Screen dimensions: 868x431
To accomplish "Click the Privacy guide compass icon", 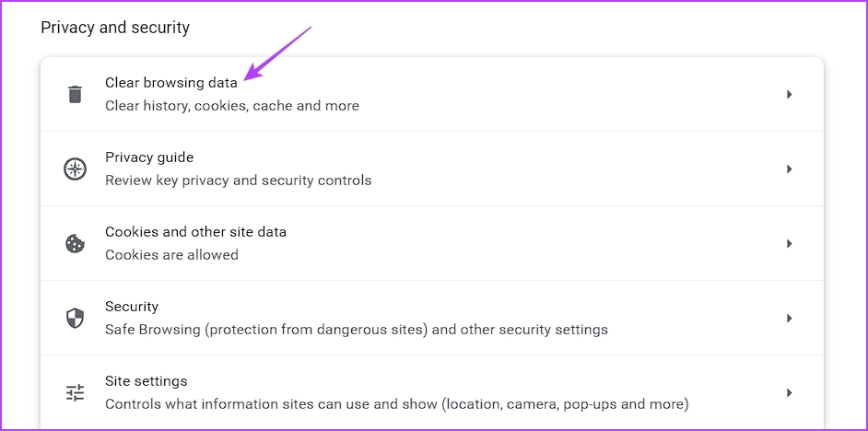I will 75,169.
